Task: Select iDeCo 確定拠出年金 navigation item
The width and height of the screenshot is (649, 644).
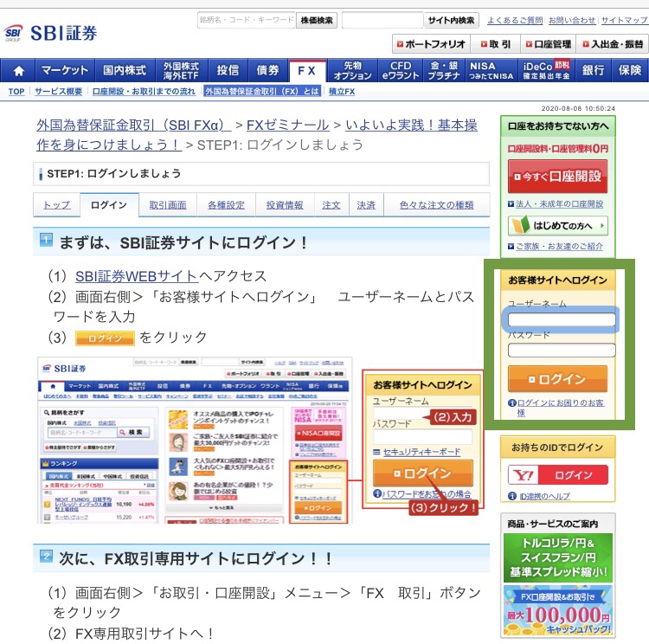Action: point(546,71)
